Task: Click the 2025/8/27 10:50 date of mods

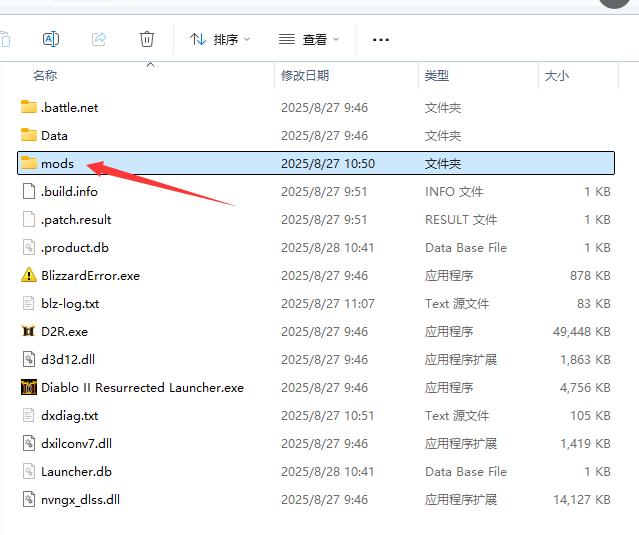Action: (x=328, y=163)
